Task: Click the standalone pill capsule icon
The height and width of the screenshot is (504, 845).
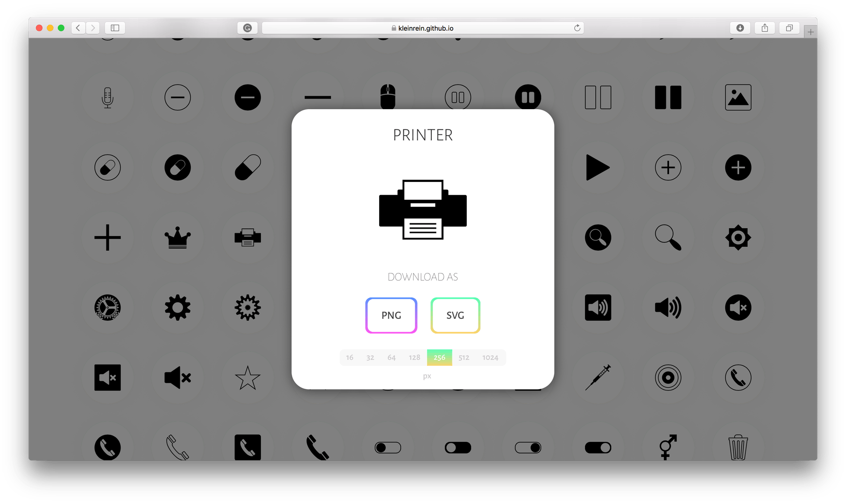Action: point(248,168)
